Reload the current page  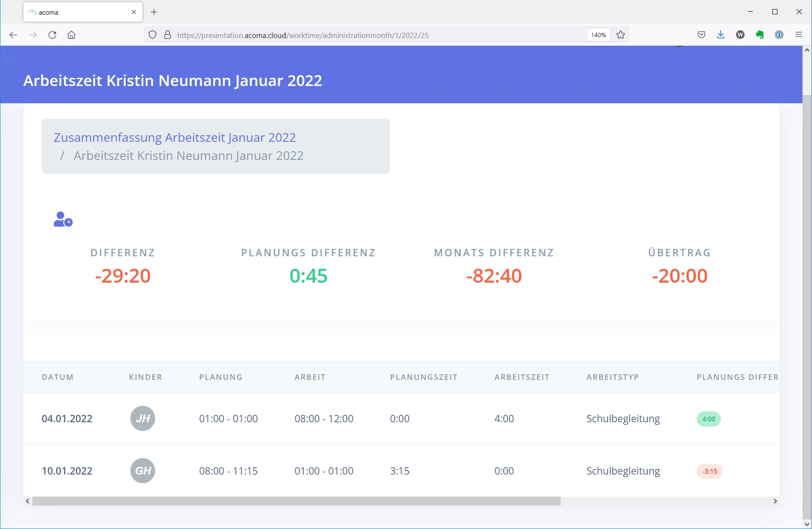[x=52, y=35]
